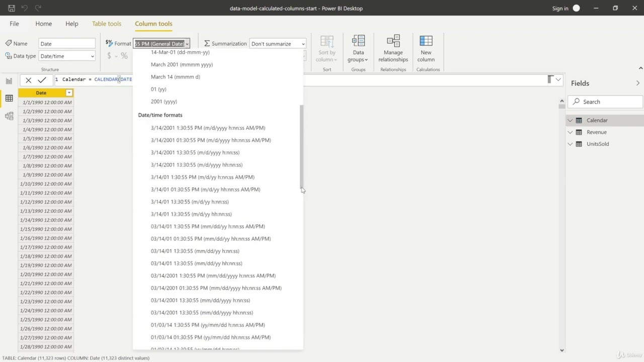The image size is (644, 362).
Task: Switch to the Home tab
Action: [44, 24]
